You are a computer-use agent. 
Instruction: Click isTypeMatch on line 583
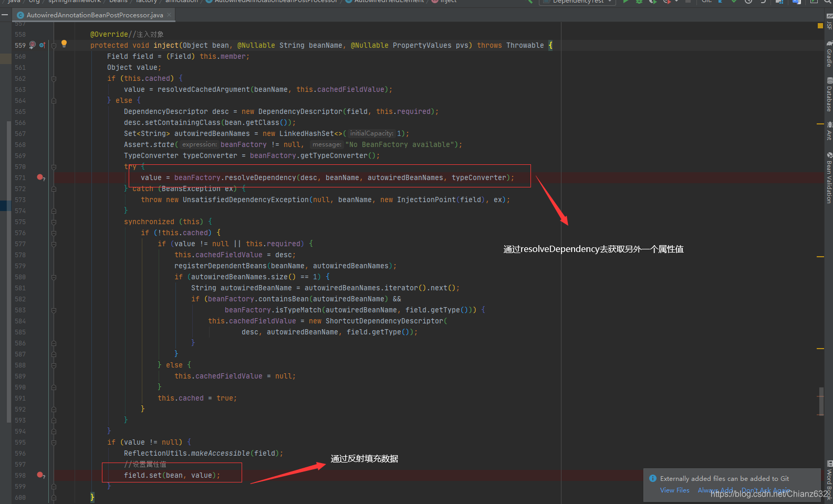tap(298, 310)
